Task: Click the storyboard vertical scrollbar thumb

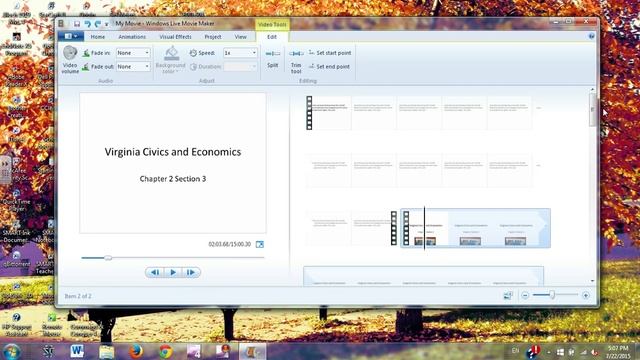Action: pos(592,110)
